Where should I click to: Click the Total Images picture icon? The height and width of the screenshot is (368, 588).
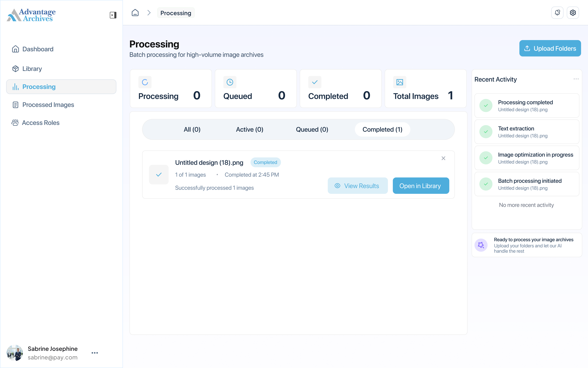[400, 82]
